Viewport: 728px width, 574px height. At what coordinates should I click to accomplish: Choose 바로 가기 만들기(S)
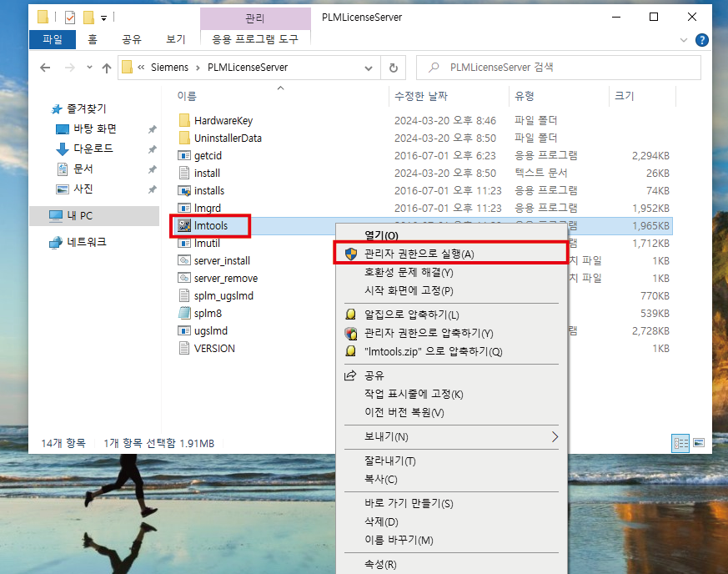(x=451, y=503)
